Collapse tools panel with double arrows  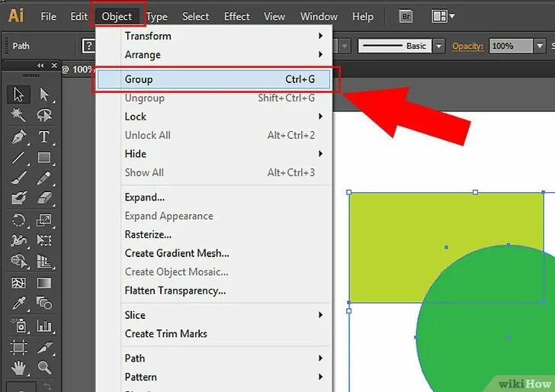click(40, 66)
